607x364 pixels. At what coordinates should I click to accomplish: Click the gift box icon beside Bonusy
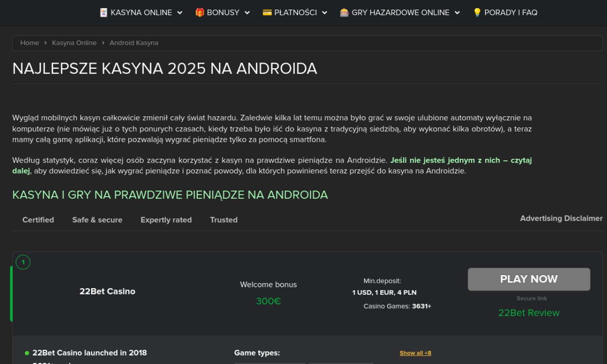[x=200, y=12]
